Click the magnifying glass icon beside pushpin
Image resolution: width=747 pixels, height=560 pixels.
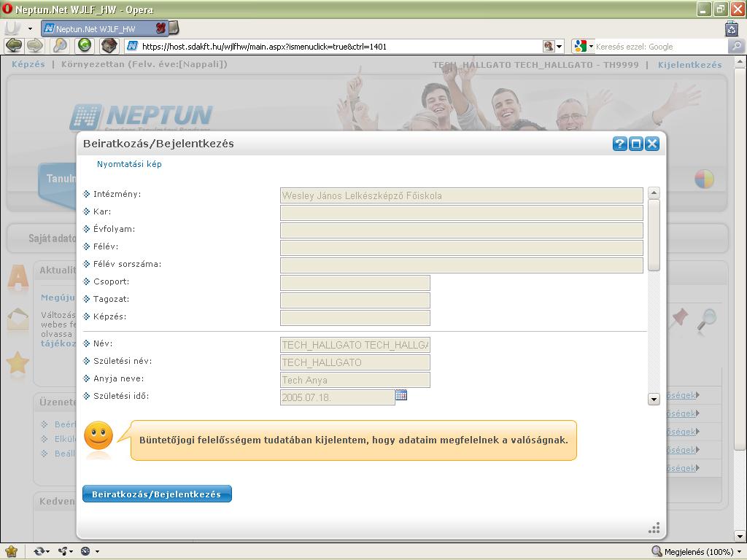pyautogui.click(x=707, y=319)
